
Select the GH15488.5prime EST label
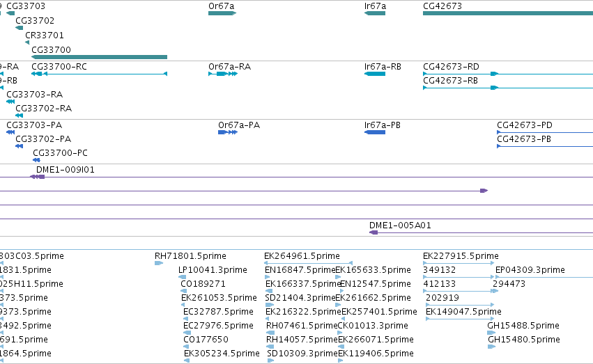point(523,326)
